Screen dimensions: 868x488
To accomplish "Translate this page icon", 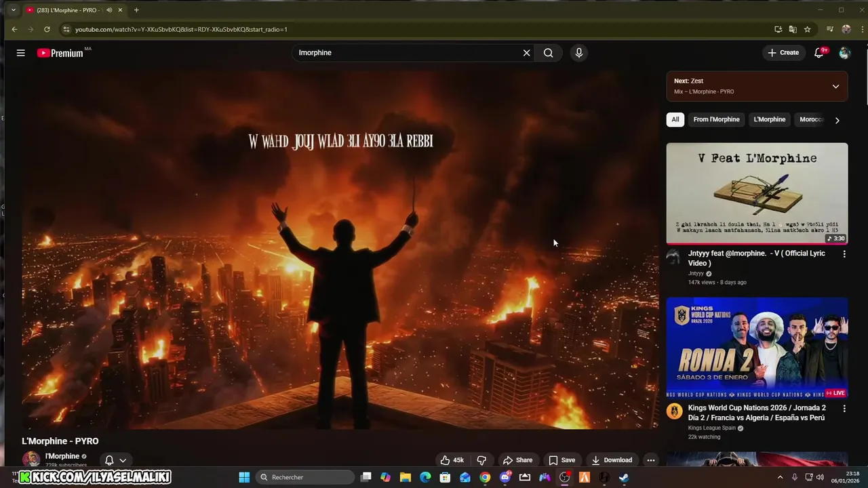I will click(793, 29).
